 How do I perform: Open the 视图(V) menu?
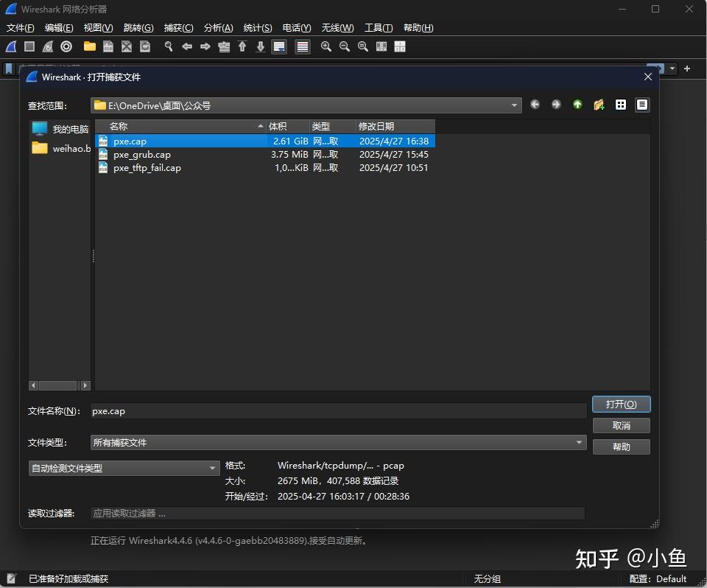pos(98,28)
